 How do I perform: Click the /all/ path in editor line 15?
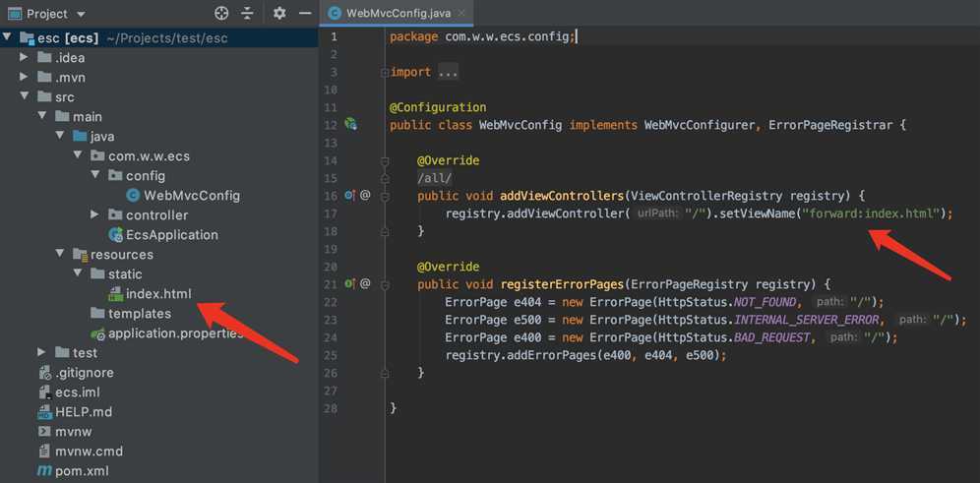[434, 178]
